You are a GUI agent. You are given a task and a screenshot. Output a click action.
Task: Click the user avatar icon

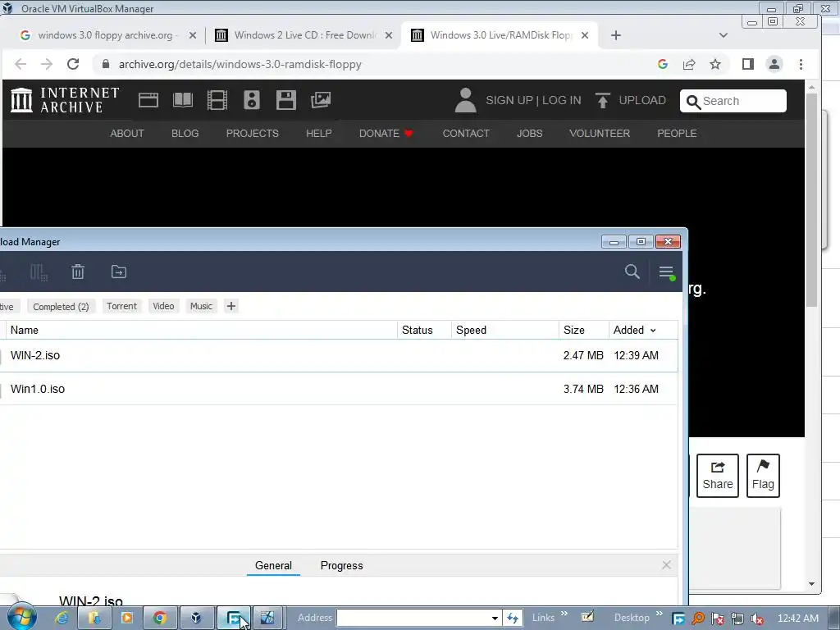click(x=465, y=100)
